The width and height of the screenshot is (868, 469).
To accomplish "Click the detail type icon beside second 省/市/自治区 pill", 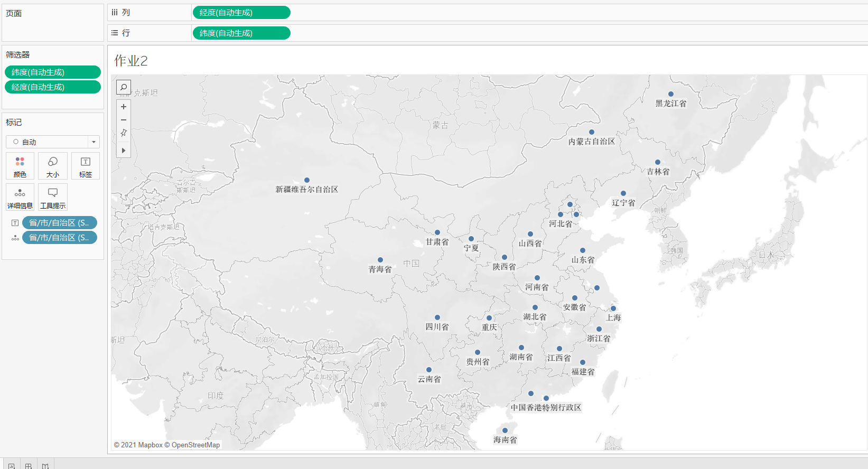I will click(x=15, y=238).
